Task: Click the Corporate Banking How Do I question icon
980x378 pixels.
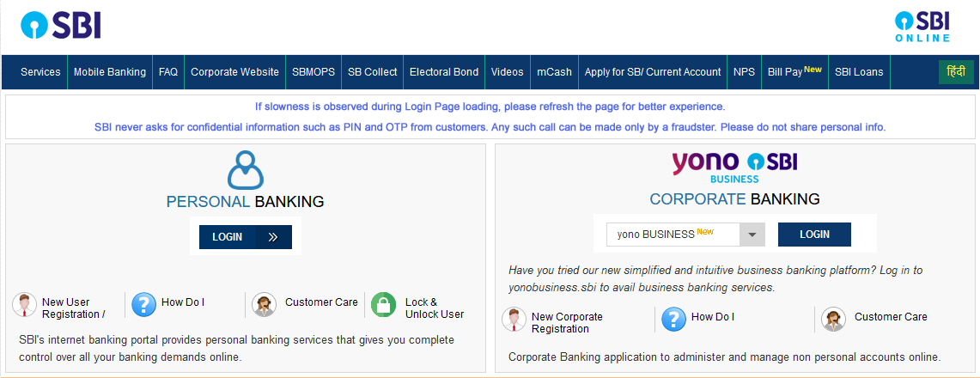Action: 673,320
